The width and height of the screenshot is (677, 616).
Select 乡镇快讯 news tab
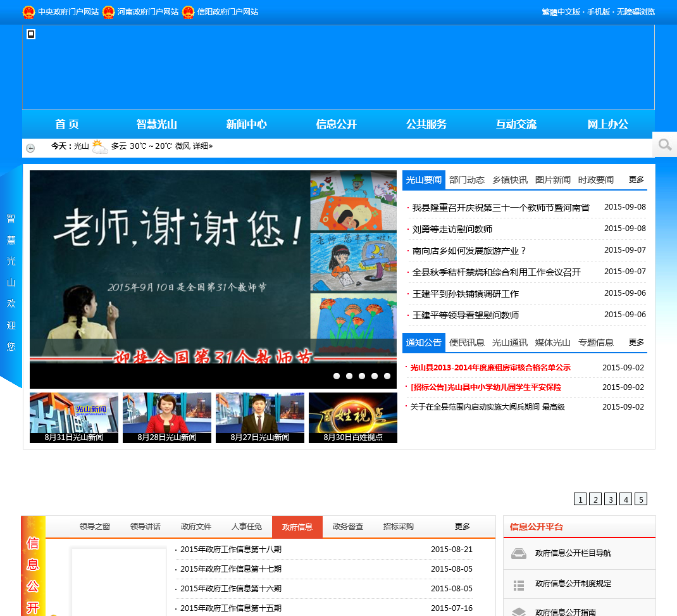(510, 180)
